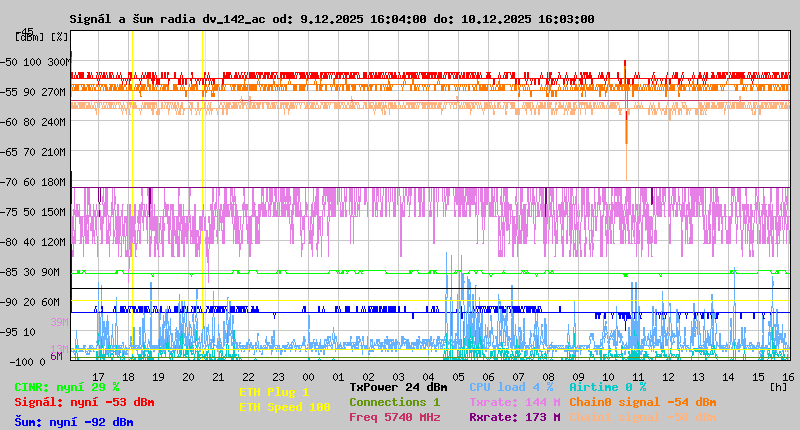
Task: Select the "Šum: nyní -92 dBm" legend entry
Action: (74, 422)
